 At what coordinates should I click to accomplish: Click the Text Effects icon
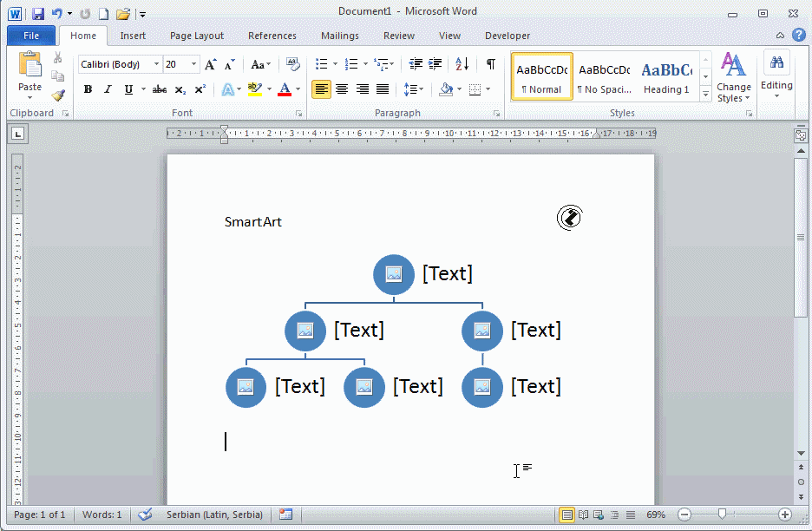(227, 89)
